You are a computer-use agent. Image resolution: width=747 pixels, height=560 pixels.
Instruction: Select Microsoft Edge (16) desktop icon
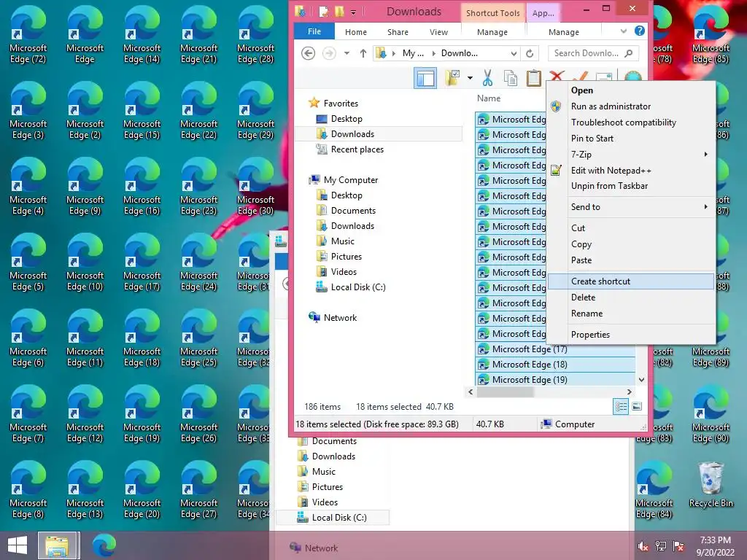pos(142,187)
